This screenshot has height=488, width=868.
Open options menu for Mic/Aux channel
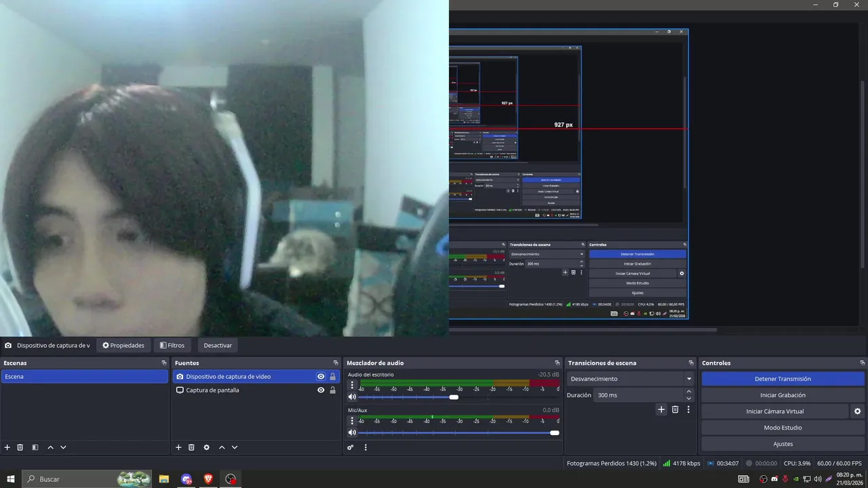coord(352,420)
